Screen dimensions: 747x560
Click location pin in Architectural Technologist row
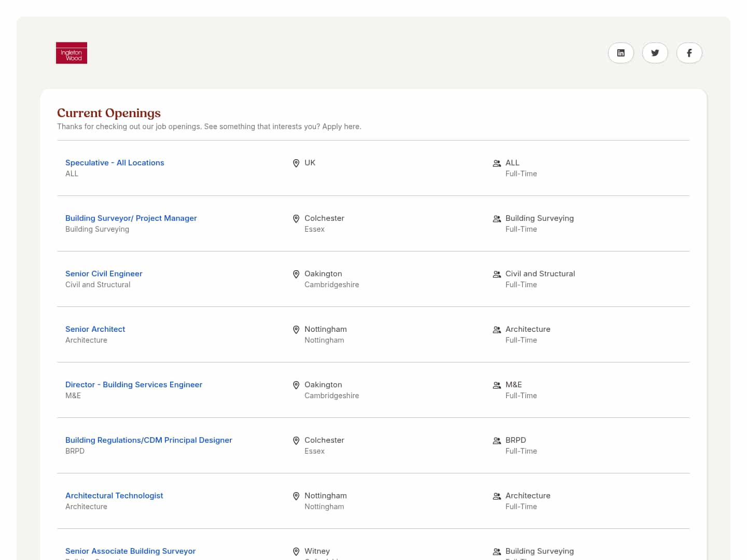(296, 496)
